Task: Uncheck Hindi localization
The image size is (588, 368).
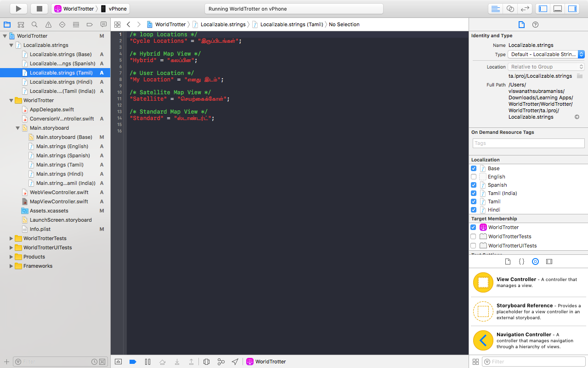Action: coord(474,210)
